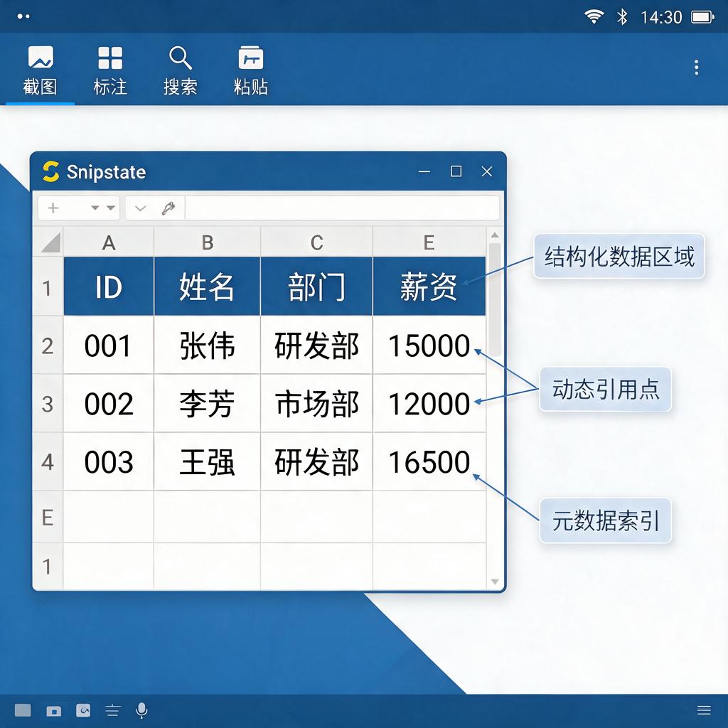Viewport: 728px width, 728px height.
Task: Click the 部门 header cell
Action: tap(316, 287)
